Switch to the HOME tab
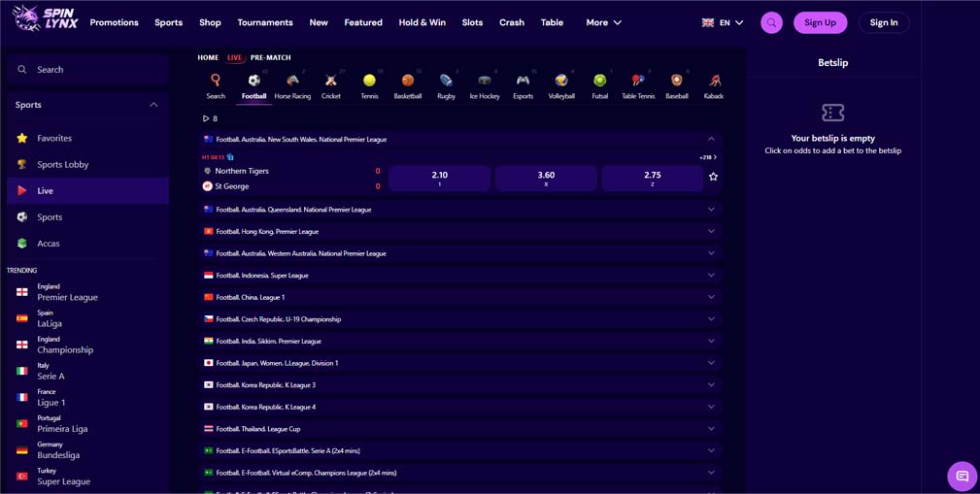Image resolution: width=980 pixels, height=494 pixels. point(208,57)
